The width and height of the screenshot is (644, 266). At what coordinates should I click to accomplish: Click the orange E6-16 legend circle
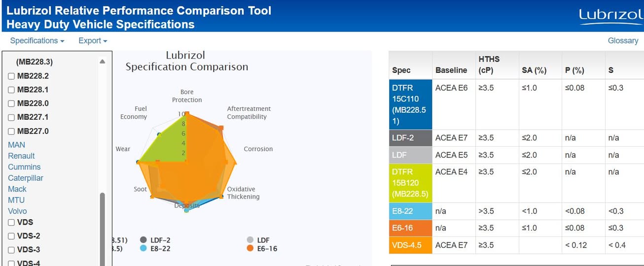tap(250, 248)
